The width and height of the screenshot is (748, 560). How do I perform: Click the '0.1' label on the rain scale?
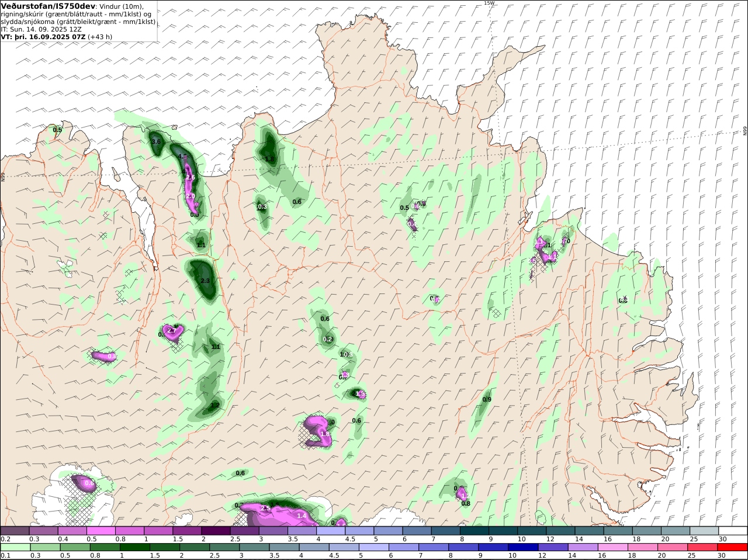click(6, 555)
